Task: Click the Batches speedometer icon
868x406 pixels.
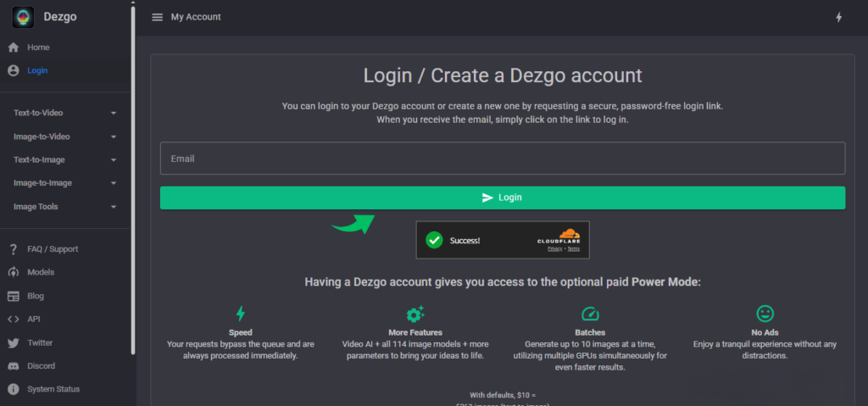Action: [x=590, y=314]
